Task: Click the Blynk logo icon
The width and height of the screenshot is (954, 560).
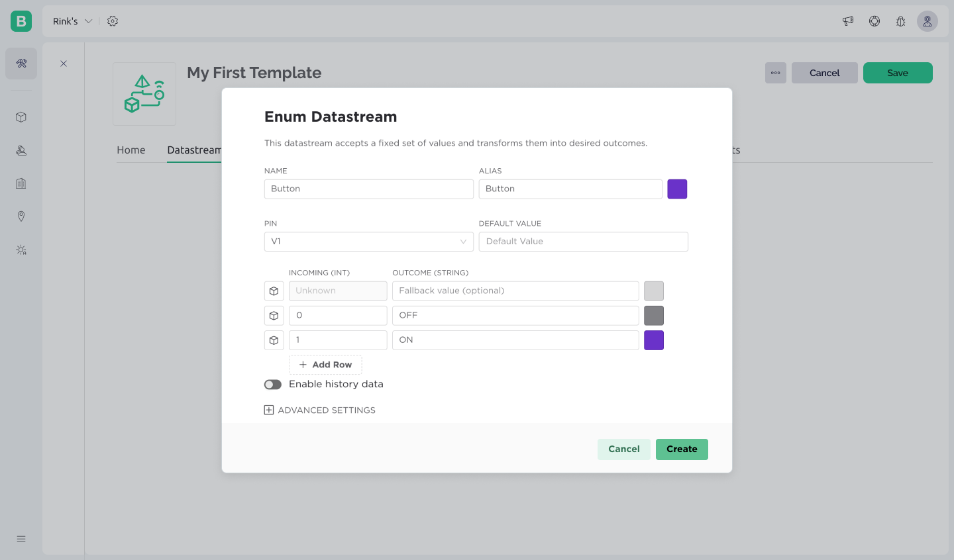Action: [21, 21]
